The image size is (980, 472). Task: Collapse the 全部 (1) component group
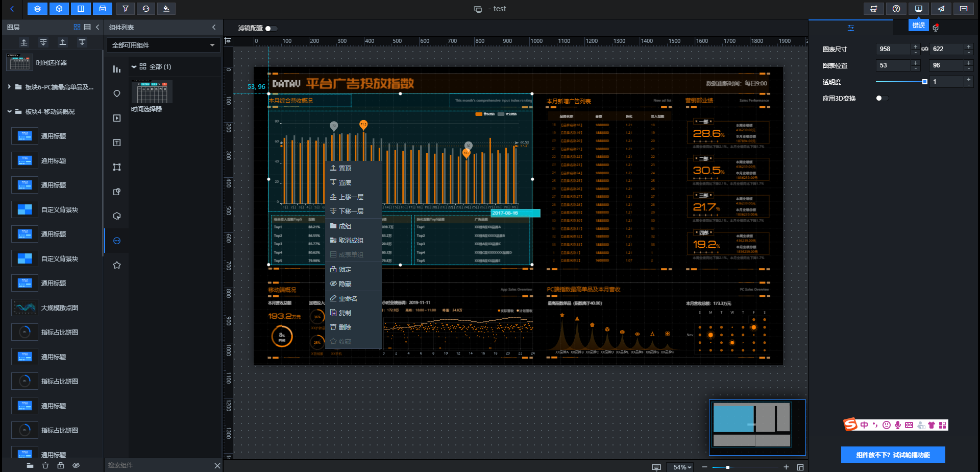(134, 67)
